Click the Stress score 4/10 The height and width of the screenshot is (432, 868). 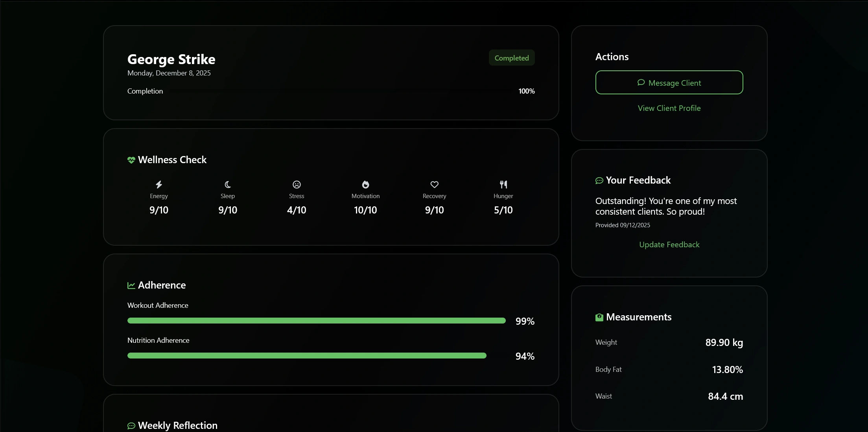point(297,210)
